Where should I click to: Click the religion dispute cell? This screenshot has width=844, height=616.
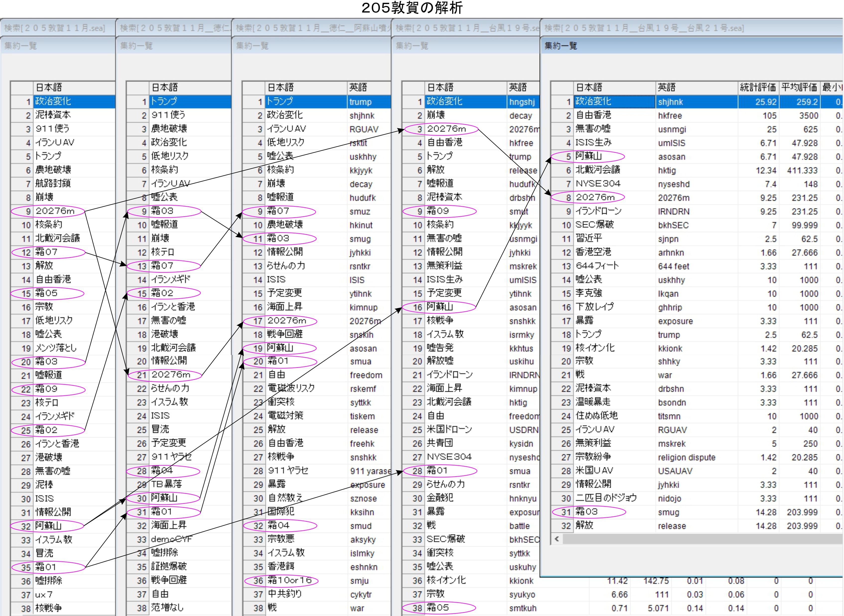(x=686, y=458)
